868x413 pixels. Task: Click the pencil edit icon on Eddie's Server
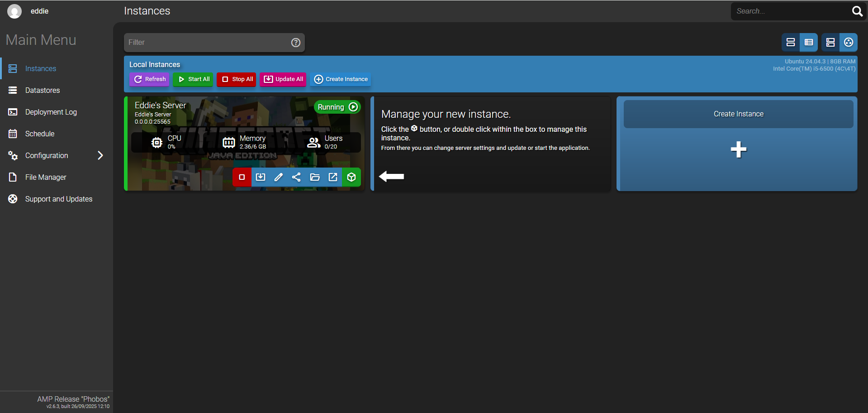click(x=279, y=177)
